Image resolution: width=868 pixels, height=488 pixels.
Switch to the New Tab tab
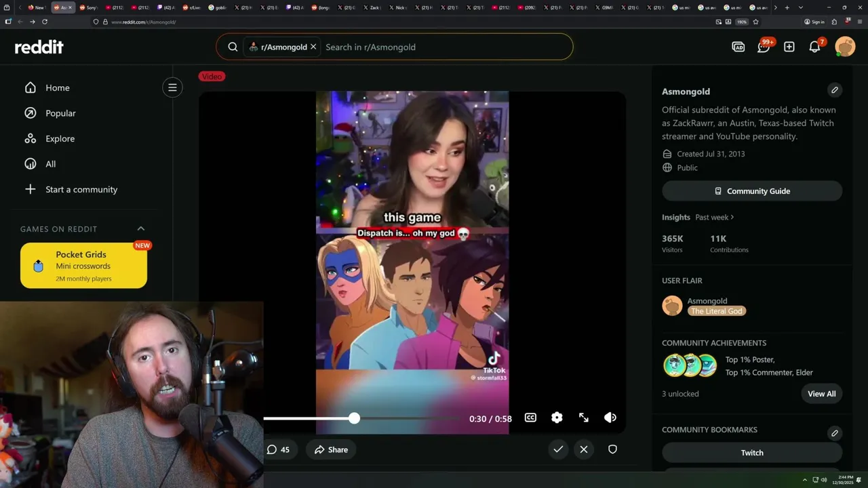click(x=36, y=7)
